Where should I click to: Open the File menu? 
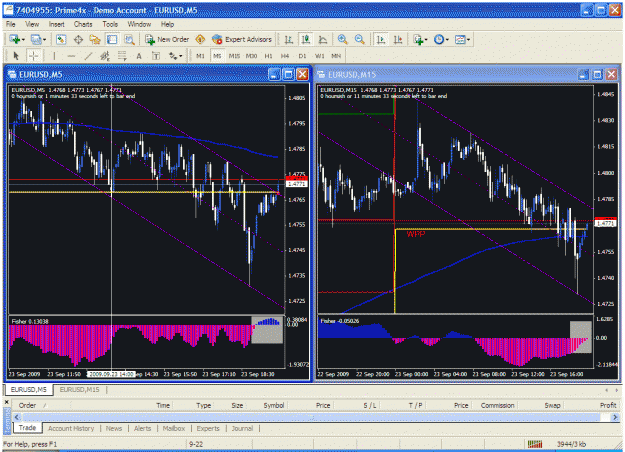pos(11,24)
